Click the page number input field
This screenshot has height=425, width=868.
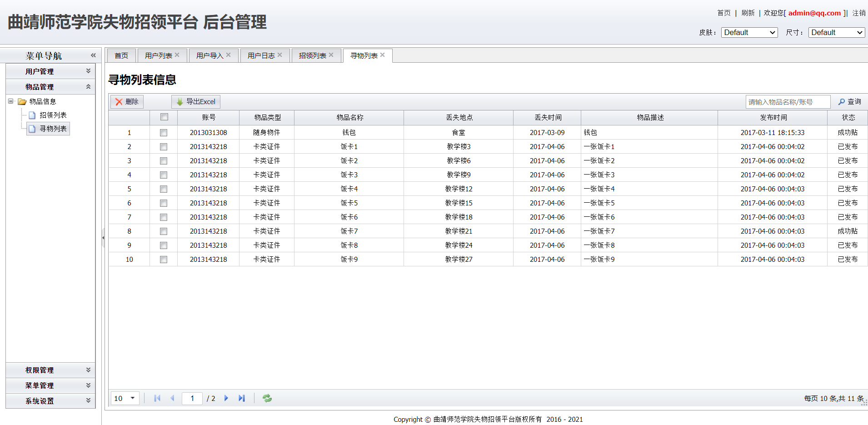click(x=192, y=398)
